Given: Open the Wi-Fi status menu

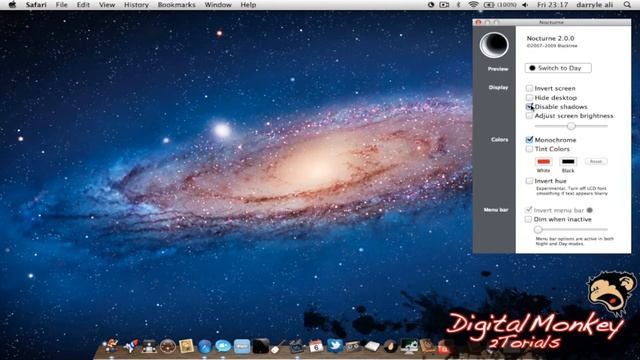Looking at the screenshot, I should (473, 5).
